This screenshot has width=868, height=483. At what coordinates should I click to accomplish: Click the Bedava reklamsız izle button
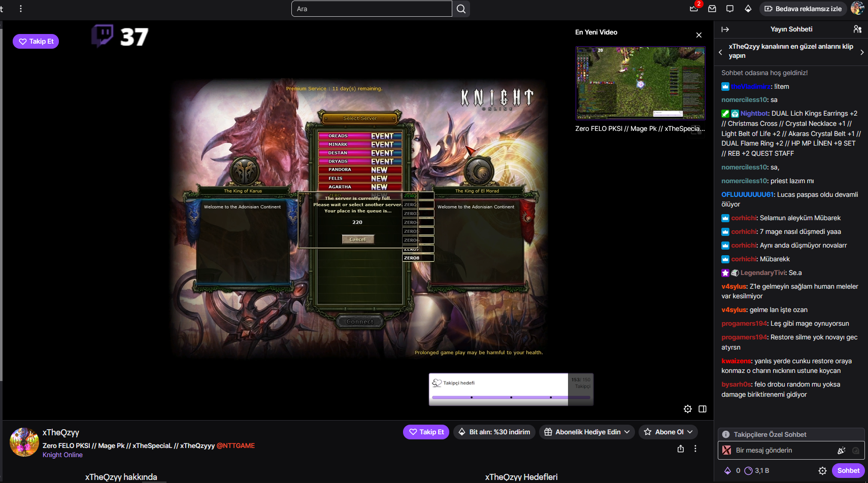tap(803, 9)
